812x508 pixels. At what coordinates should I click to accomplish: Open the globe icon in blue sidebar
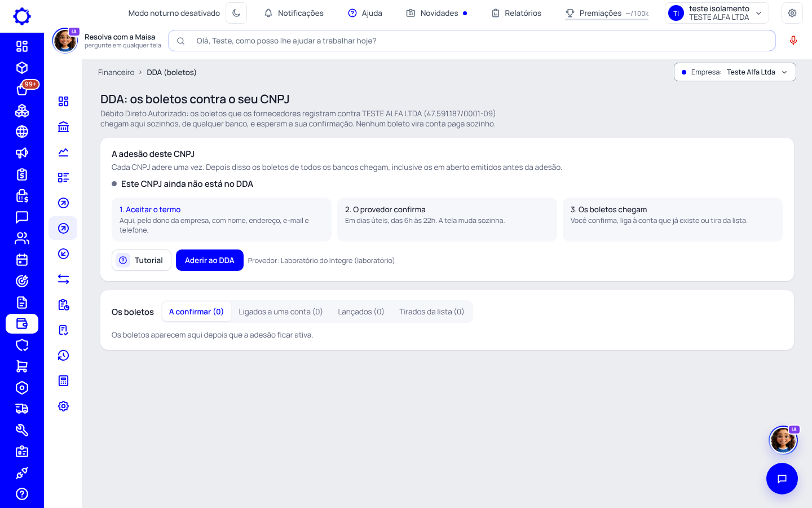(x=22, y=132)
